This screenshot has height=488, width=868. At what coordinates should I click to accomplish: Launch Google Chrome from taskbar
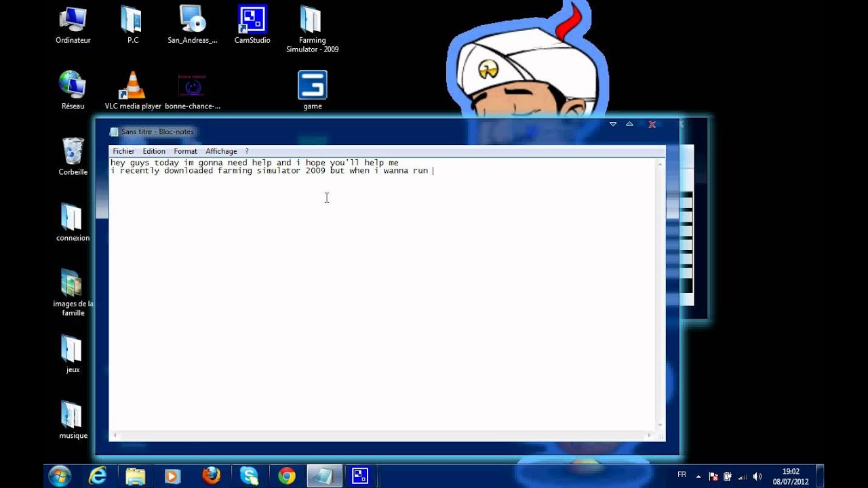click(286, 476)
